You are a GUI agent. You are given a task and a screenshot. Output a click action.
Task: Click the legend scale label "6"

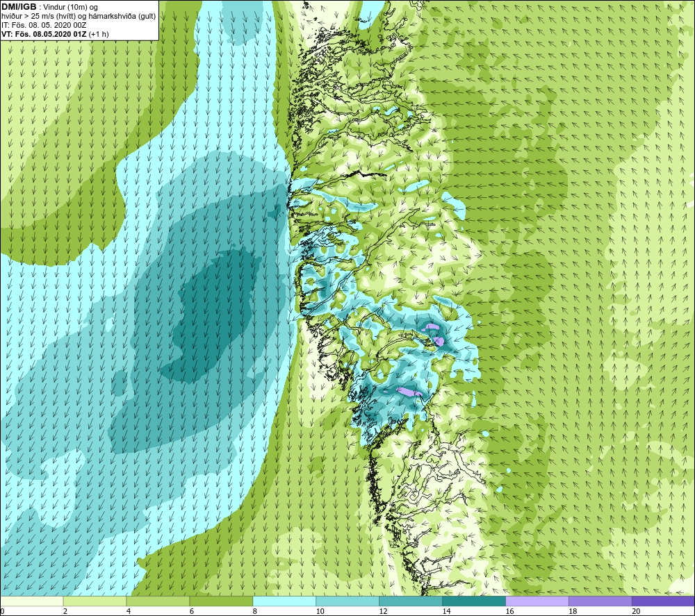coord(192,612)
